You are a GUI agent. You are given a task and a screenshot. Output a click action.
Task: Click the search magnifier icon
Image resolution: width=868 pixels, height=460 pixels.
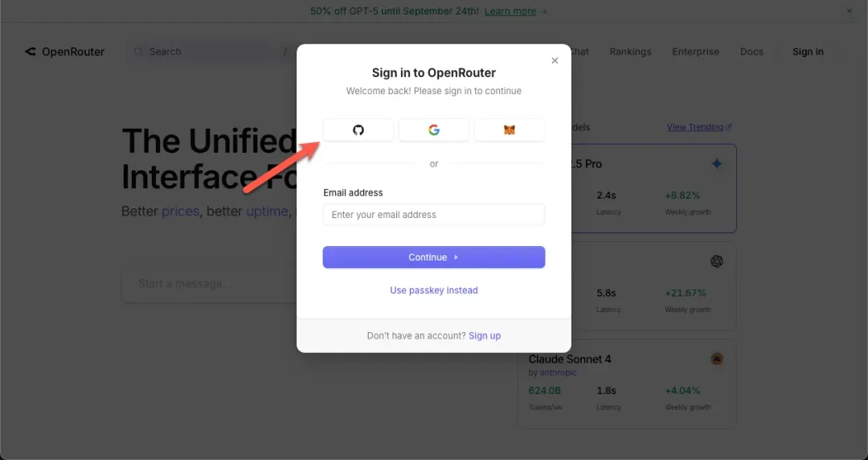click(139, 51)
